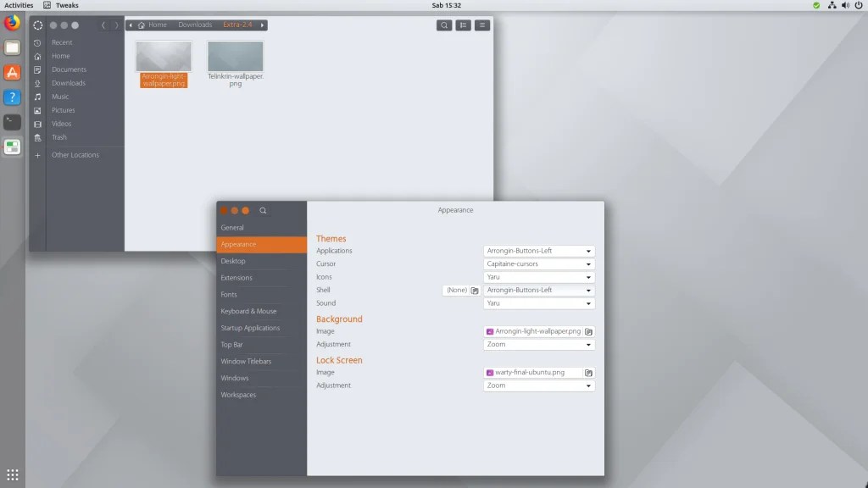
Task: Click Downloads in the path bar
Action: click(x=195, y=25)
